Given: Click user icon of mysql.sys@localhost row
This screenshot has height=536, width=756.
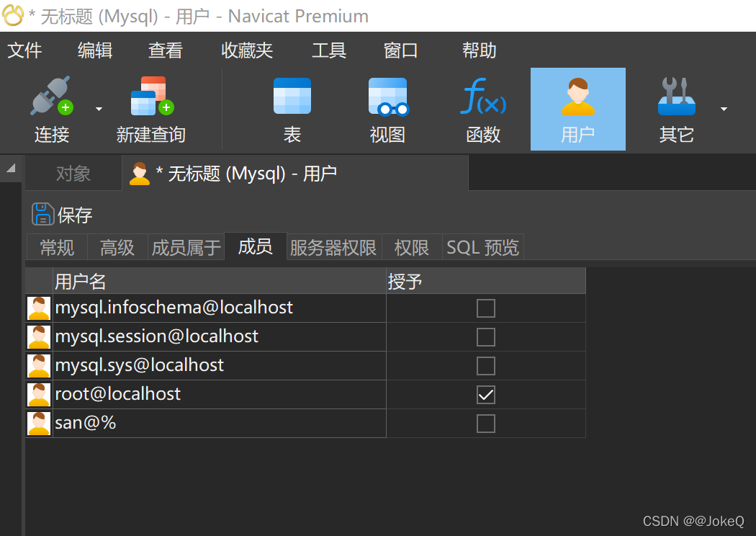Looking at the screenshot, I should coord(39,366).
